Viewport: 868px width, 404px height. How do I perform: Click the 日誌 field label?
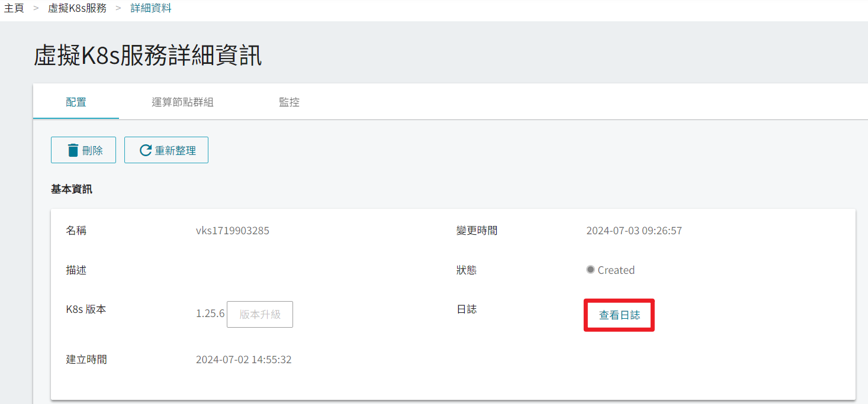pyautogui.click(x=467, y=309)
